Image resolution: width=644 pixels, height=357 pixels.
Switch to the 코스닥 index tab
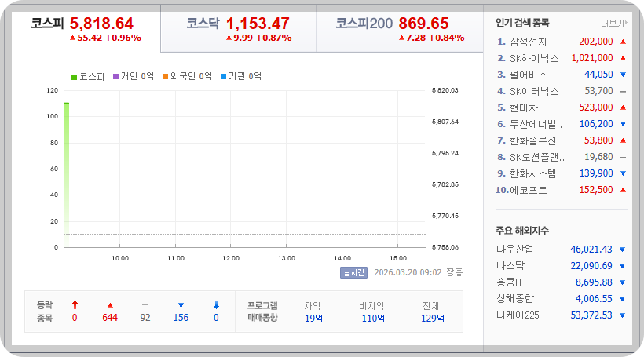pyautogui.click(x=238, y=30)
